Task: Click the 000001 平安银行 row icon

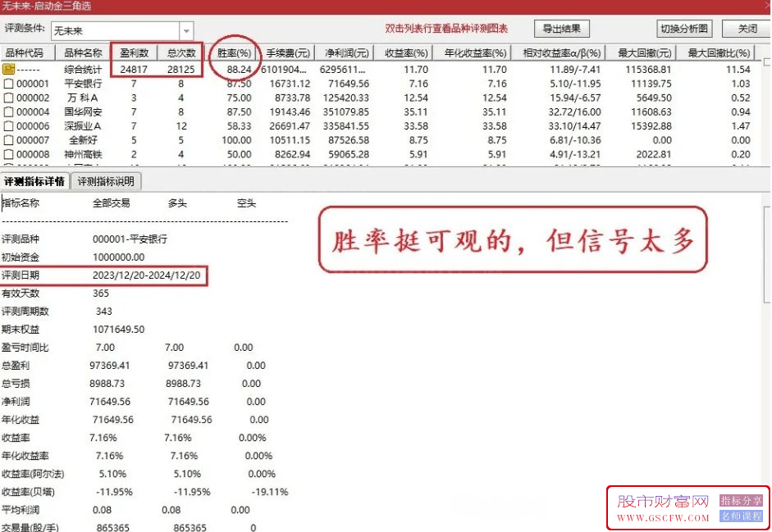Action: tap(8, 84)
